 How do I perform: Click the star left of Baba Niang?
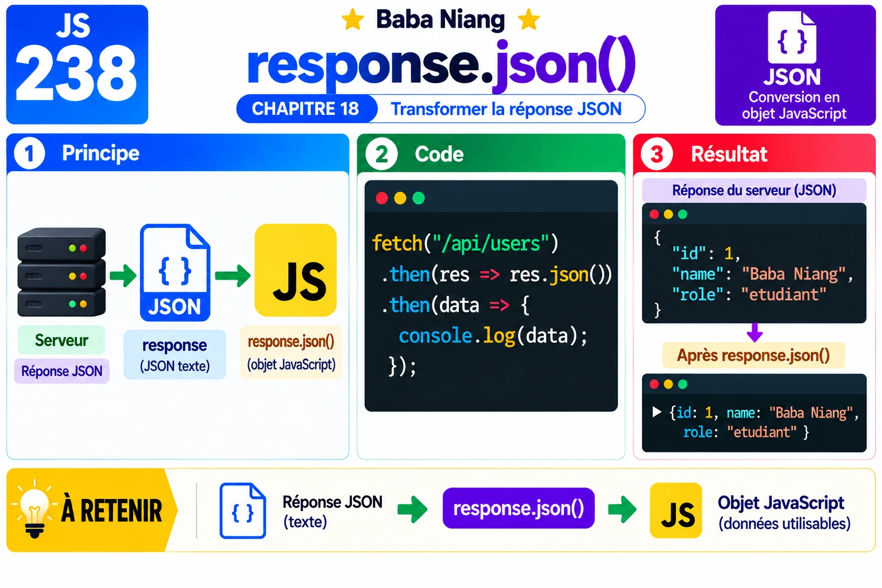(x=353, y=20)
